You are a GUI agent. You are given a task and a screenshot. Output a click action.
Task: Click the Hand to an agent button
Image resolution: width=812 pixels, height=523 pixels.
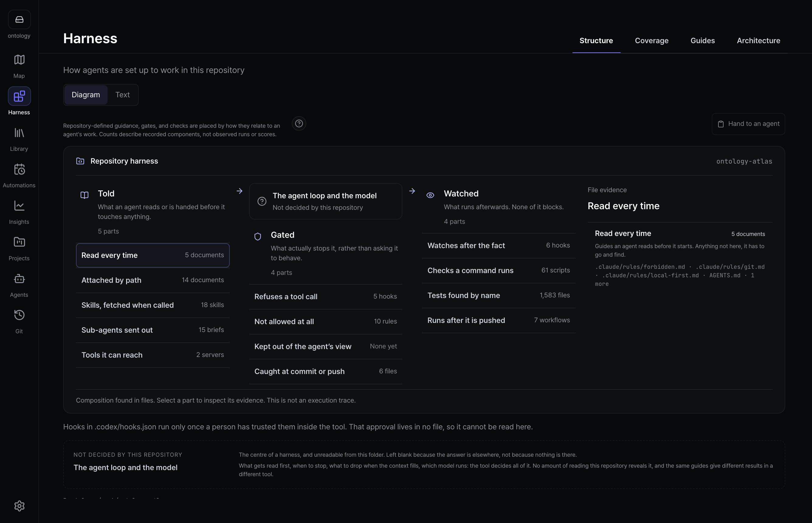pyautogui.click(x=748, y=124)
